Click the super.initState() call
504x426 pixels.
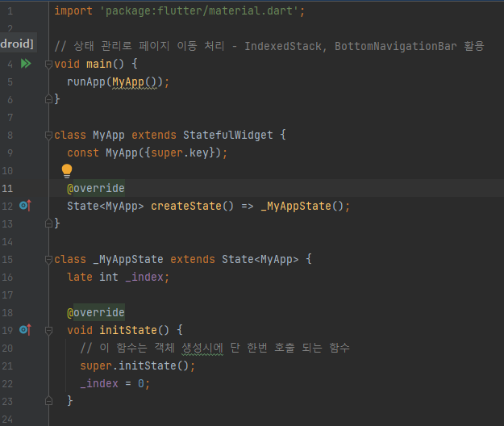tap(138, 365)
